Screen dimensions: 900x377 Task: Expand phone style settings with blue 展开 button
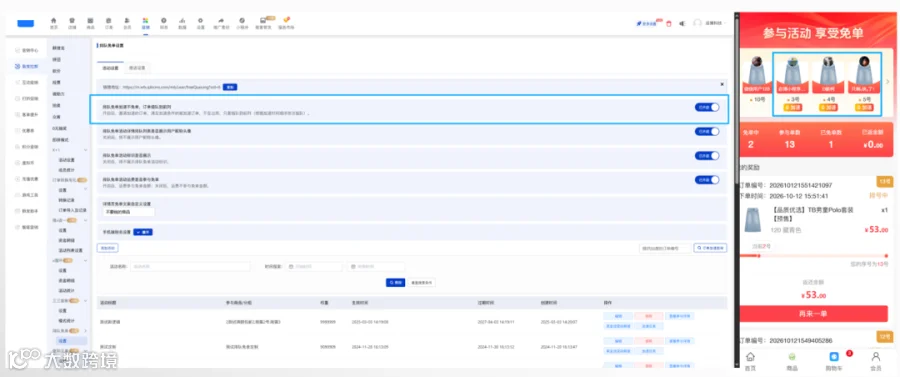[143, 232]
